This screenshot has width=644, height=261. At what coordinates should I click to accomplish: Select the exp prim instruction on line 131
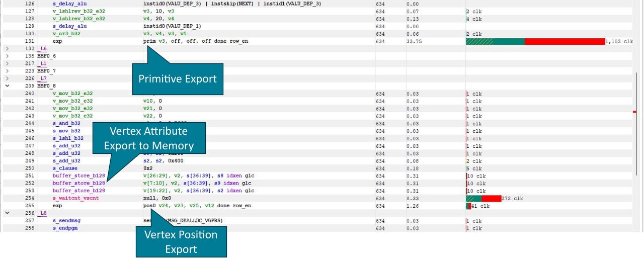tap(57, 41)
